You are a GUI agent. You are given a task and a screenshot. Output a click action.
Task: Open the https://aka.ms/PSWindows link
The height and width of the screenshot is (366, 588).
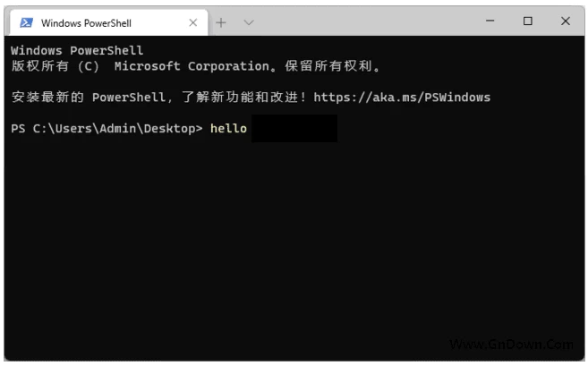coord(402,97)
